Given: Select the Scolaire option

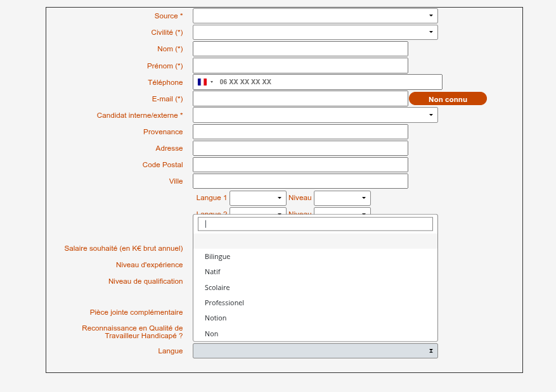Looking at the screenshot, I should [x=217, y=288].
